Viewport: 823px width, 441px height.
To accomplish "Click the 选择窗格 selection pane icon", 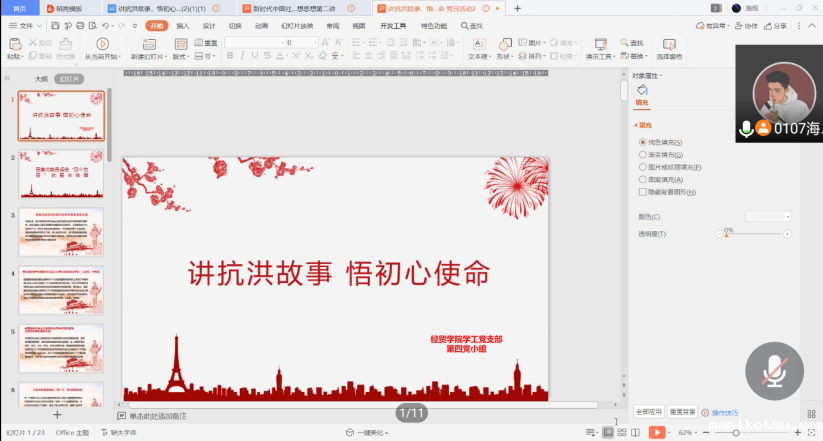I will point(669,44).
